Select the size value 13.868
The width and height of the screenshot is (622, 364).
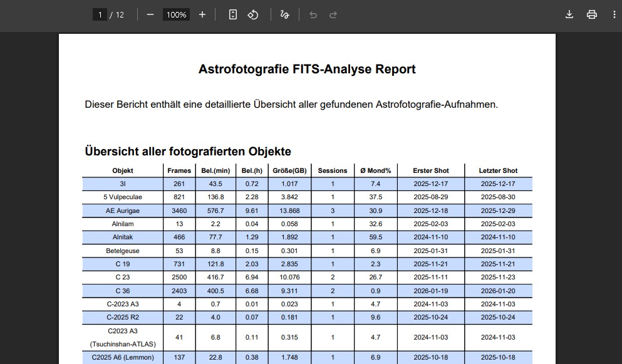tap(289, 211)
